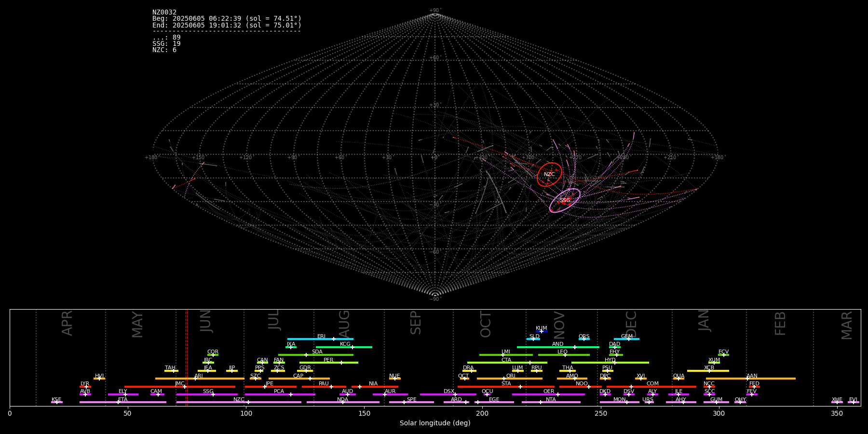This screenshot has width=868, height=434.
Task: Click the ECV shower label
Action: pyautogui.click(x=723, y=352)
